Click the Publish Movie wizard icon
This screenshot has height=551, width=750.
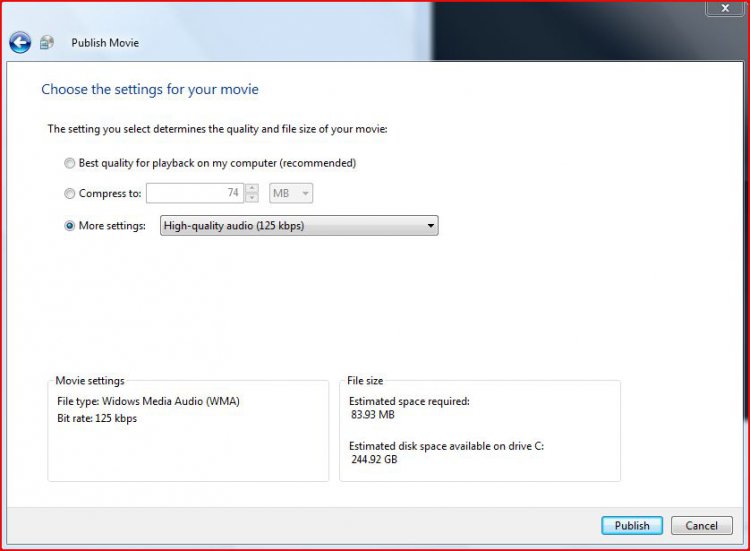(46, 43)
